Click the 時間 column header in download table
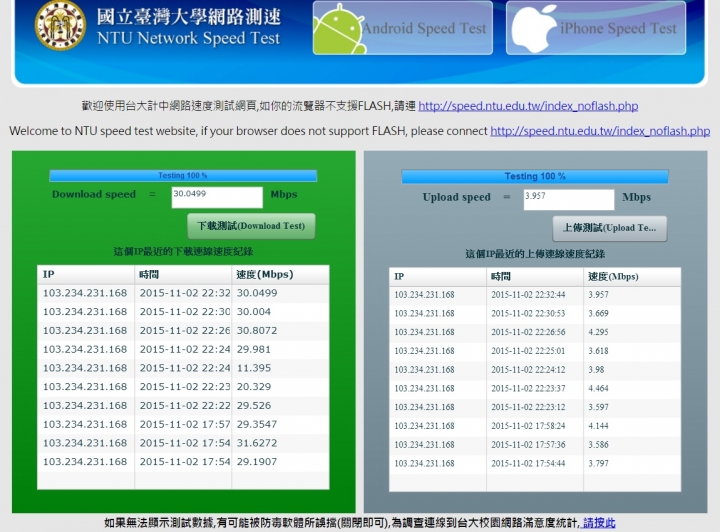Viewport: 720px width, 532px height. [x=183, y=274]
